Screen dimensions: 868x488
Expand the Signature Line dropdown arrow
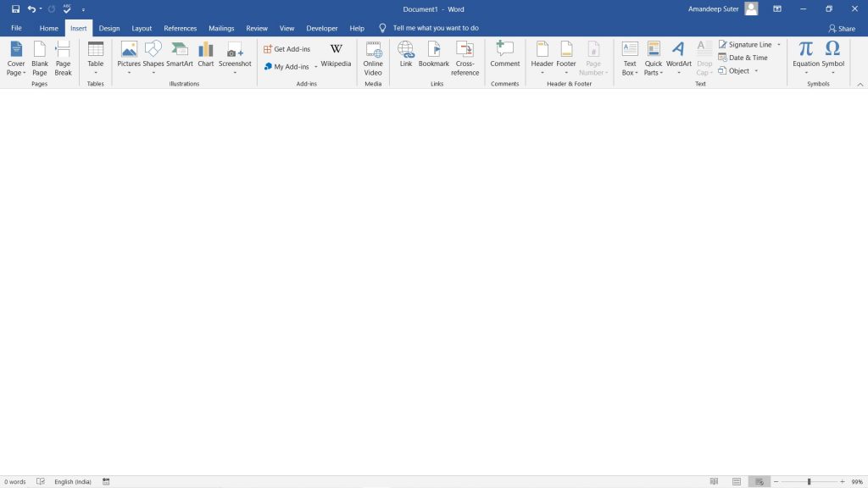[779, 45]
